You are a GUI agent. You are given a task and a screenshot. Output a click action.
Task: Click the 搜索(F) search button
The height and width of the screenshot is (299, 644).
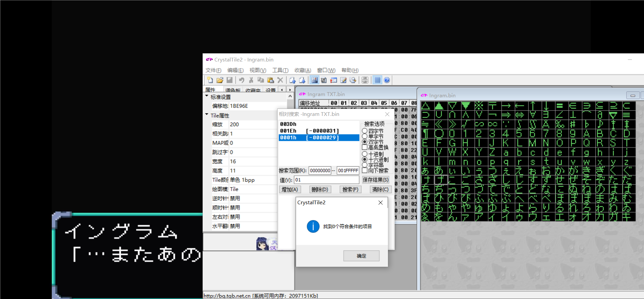coord(350,189)
